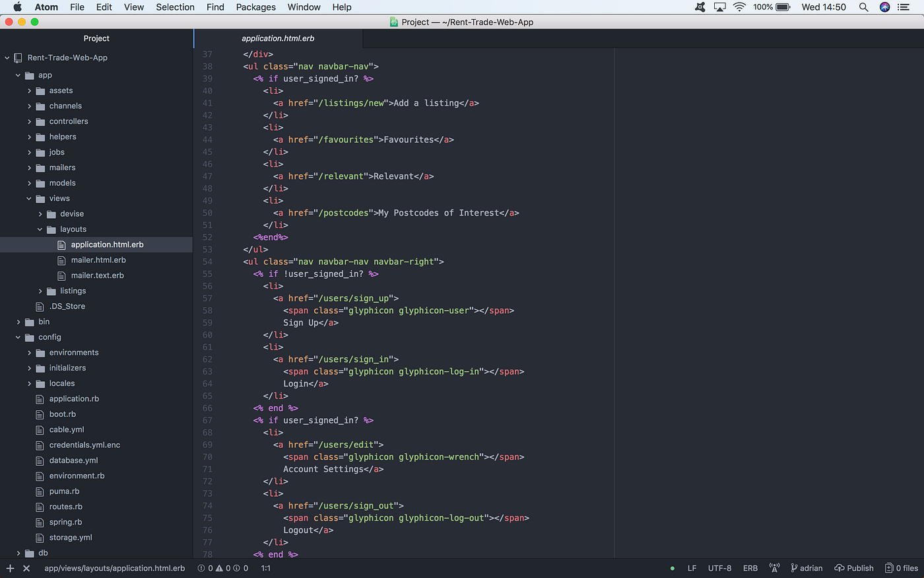This screenshot has height=578, width=924.
Task: Click the battery status icon
Action: coord(783,7)
